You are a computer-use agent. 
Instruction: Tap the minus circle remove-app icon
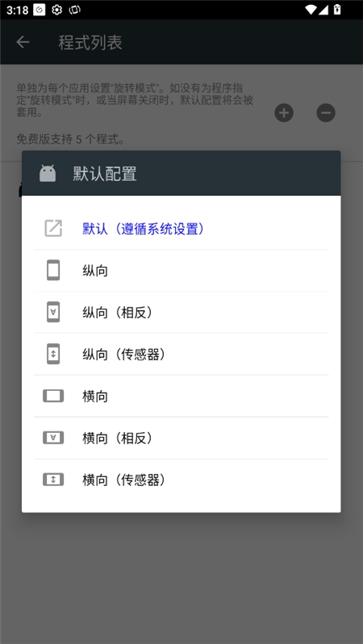[326, 113]
